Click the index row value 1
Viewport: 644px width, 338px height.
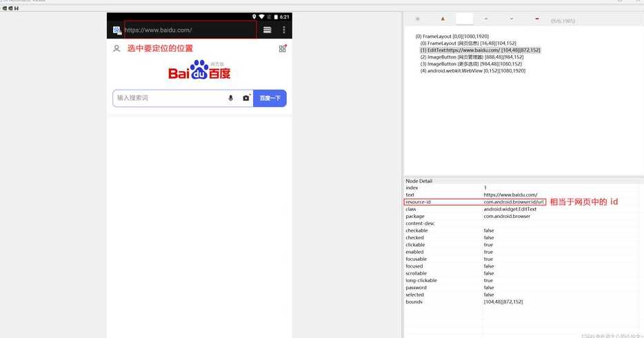[x=485, y=188]
